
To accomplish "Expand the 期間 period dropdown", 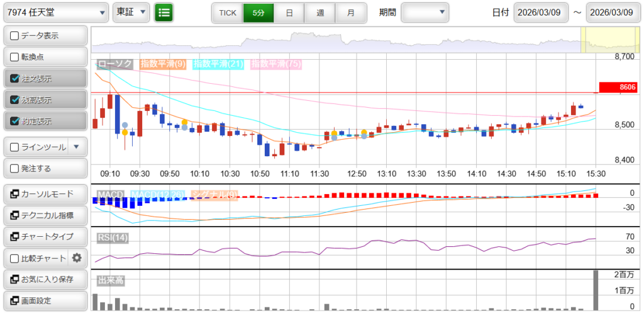I will (x=425, y=12).
